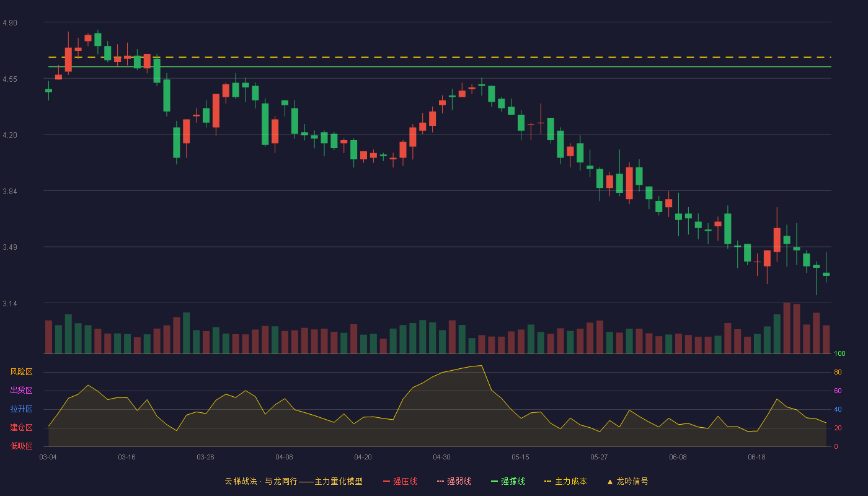Click the red dash icon beside 强压线
Screen dimensions: 868x496
point(387,481)
